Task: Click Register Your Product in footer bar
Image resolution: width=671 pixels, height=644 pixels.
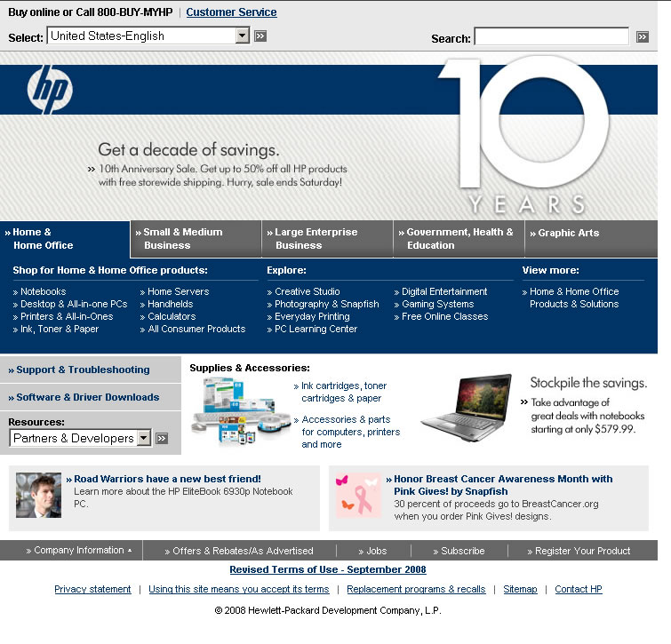Action: [582, 551]
